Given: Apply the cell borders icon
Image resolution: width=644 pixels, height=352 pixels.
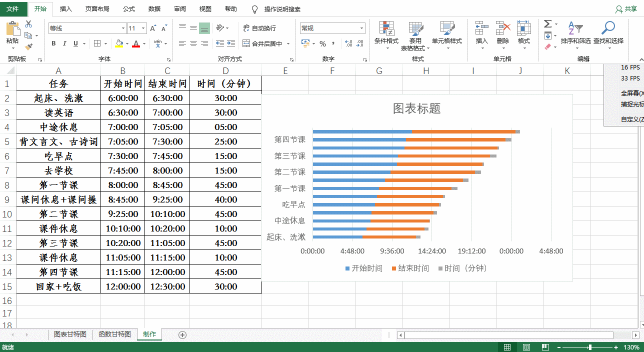Looking at the screenshot, I should pyautogui.click(x=97, y=43).
